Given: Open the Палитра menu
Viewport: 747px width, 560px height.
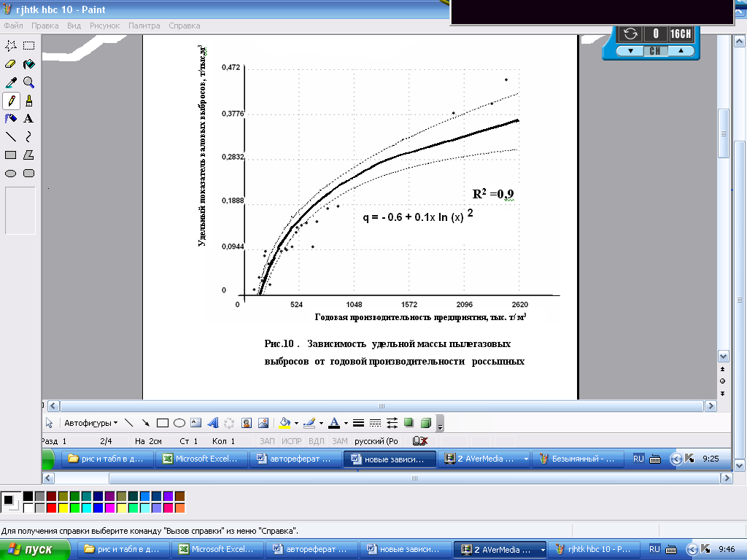Looking at the screenshot, I should (144, 26).
